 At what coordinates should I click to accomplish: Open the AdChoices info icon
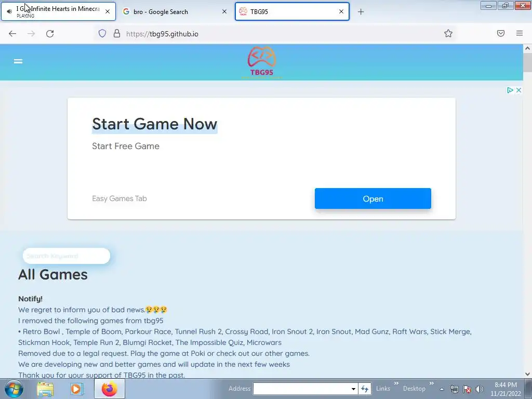510,90
